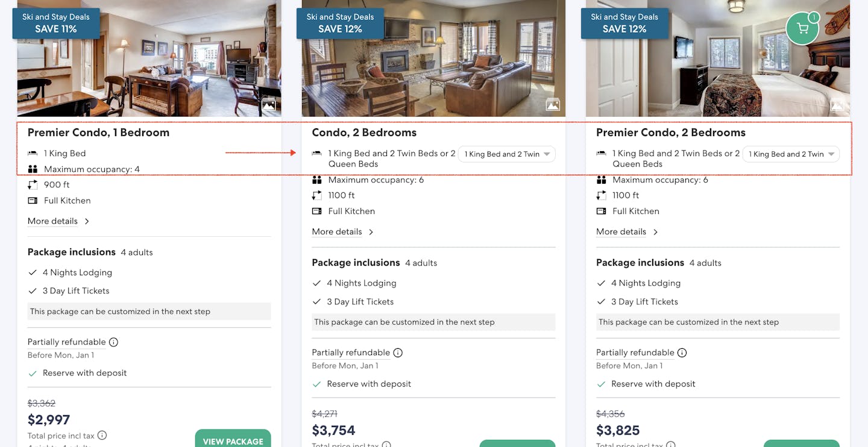
Task: Click bed icon beside 1 King Bed
Action: click(33, 154)
